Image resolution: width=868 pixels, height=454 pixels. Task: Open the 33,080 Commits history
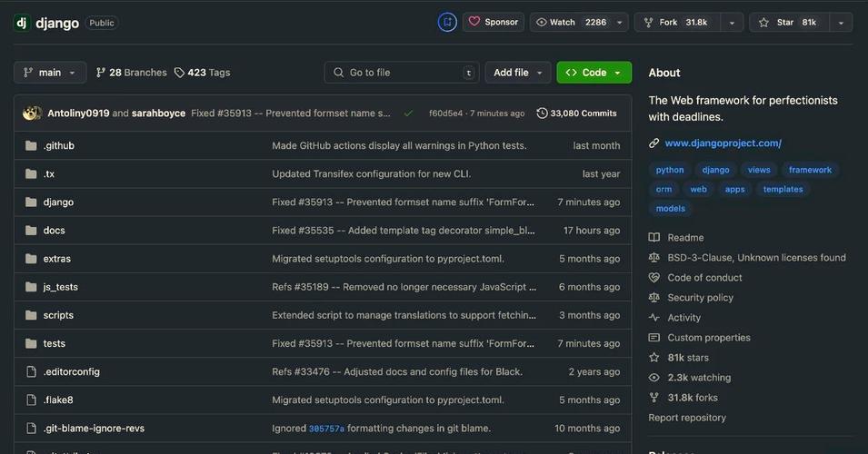coord(576,113)
